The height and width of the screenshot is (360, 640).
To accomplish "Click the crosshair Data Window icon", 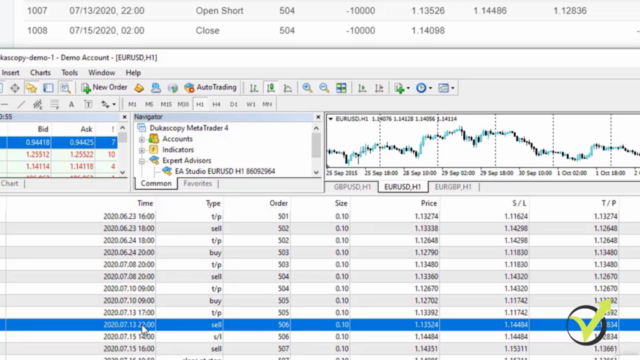I will [x=15, y=88].
